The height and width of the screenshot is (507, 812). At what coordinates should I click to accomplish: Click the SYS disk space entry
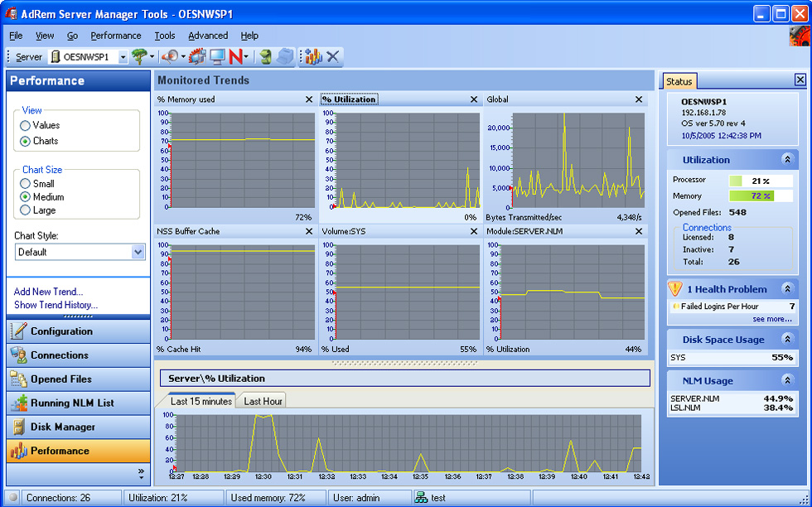click(x=732, y=357)
